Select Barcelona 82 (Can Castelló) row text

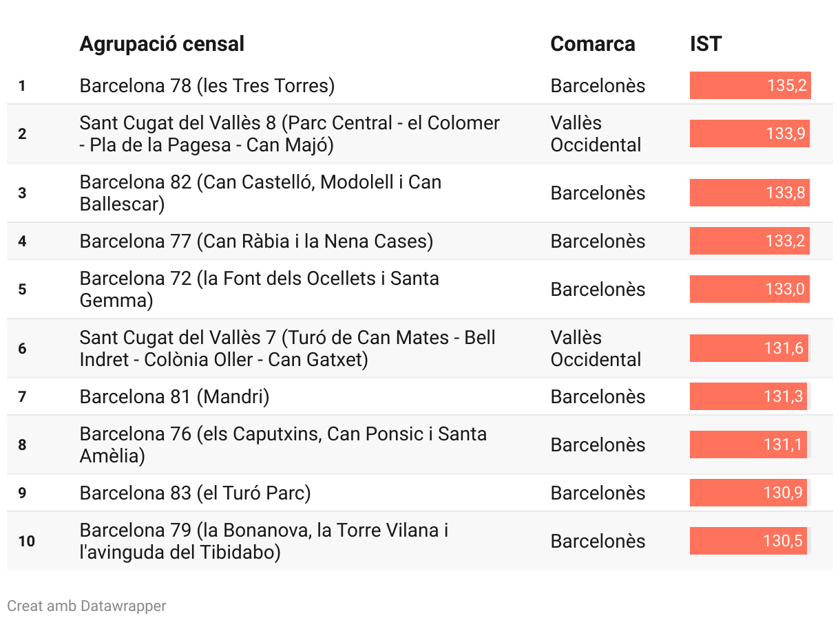point(260,193)
